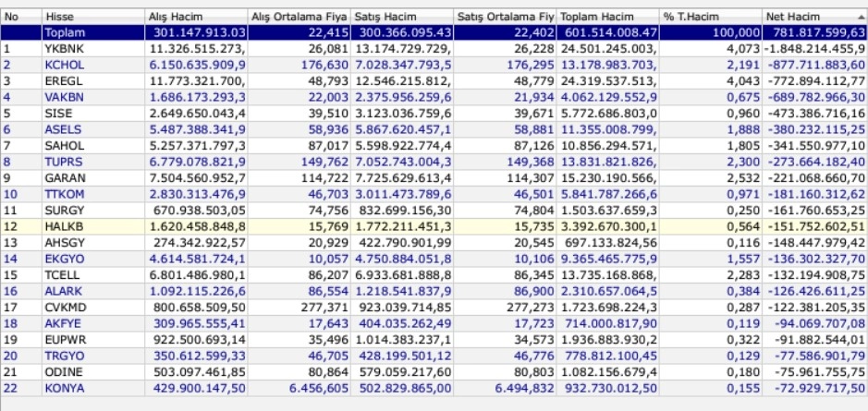
Task: Click ALARK total volume 2.310.657.064,5
Action: [609, 292]
